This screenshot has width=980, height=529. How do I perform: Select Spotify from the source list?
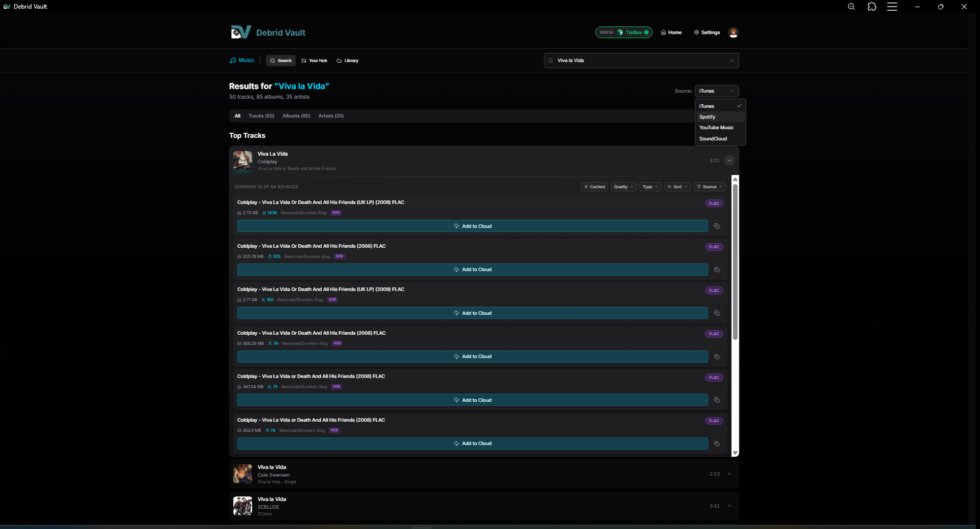pos(708,117)
